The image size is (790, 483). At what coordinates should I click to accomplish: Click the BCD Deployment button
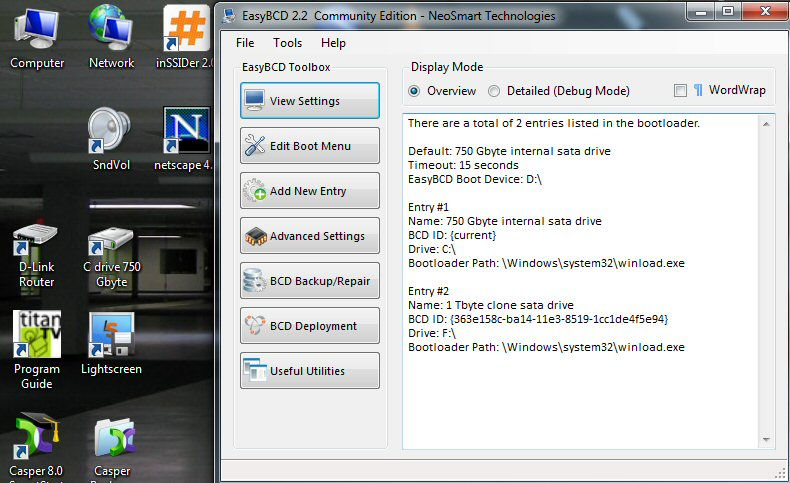coord(310,325)
